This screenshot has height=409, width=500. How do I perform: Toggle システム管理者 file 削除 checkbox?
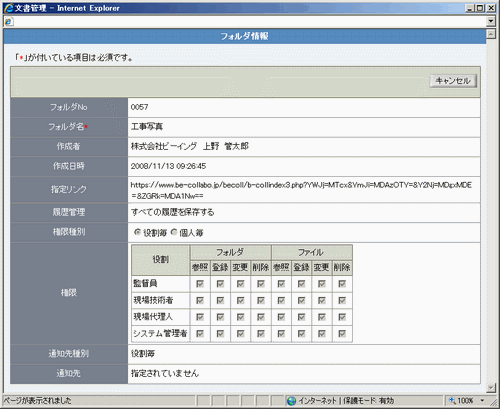(x=342, y=333)
